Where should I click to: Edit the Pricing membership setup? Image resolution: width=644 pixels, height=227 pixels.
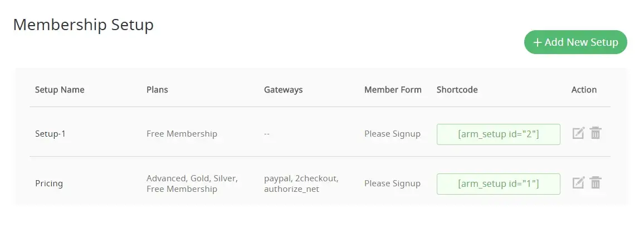tap(578, 183)
